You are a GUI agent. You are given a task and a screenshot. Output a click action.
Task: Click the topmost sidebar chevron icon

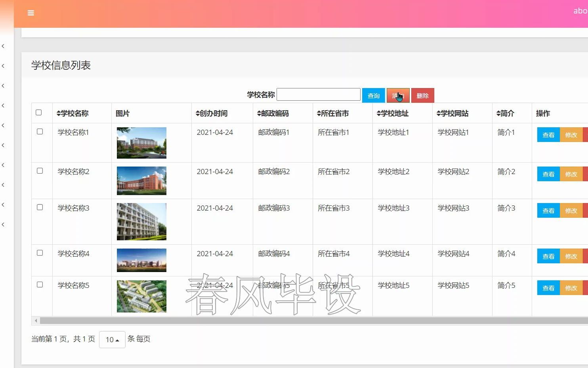point(3,46)
